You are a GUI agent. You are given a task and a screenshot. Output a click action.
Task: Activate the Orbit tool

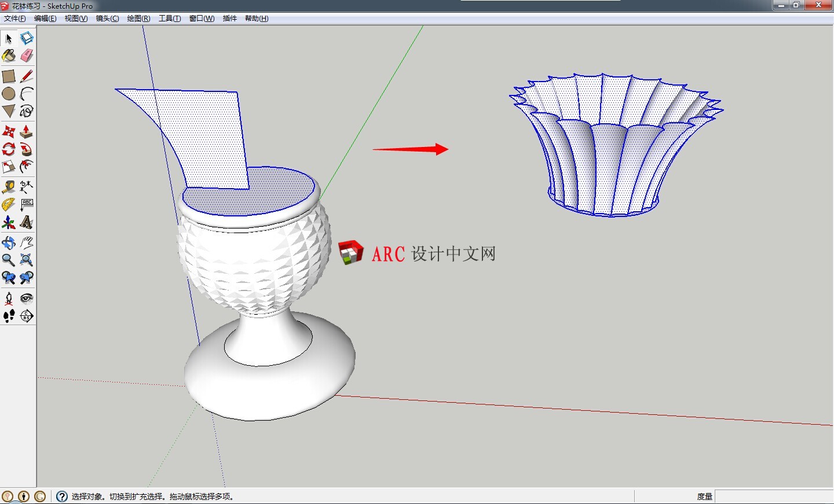coord(9,242)
